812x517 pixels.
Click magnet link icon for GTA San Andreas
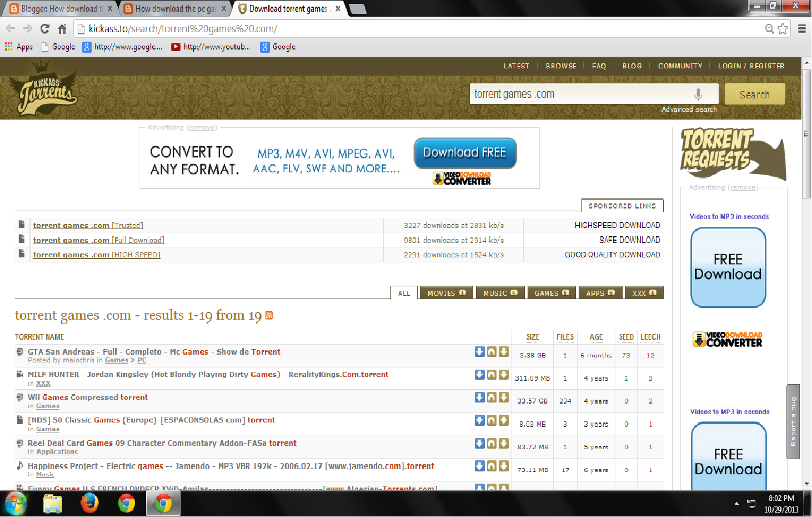[x=492, y=352]
